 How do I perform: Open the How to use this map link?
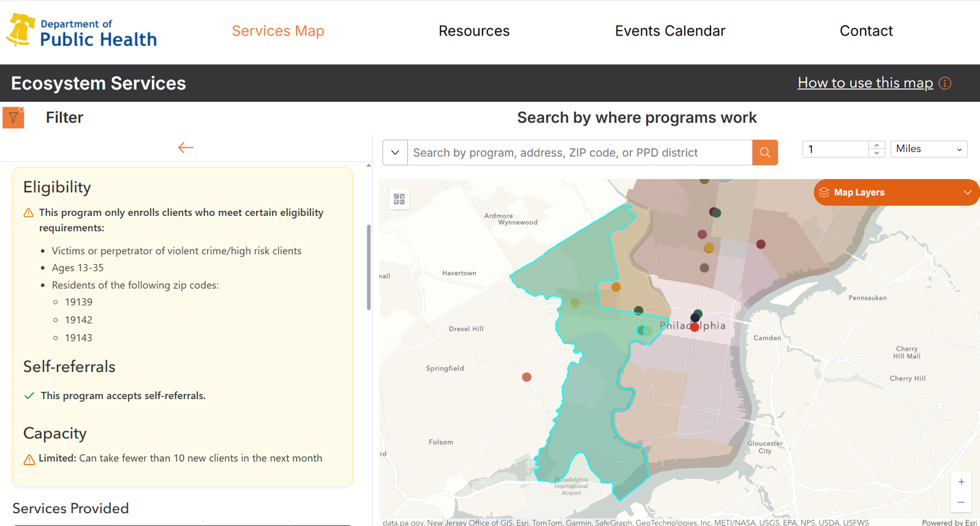865,83
